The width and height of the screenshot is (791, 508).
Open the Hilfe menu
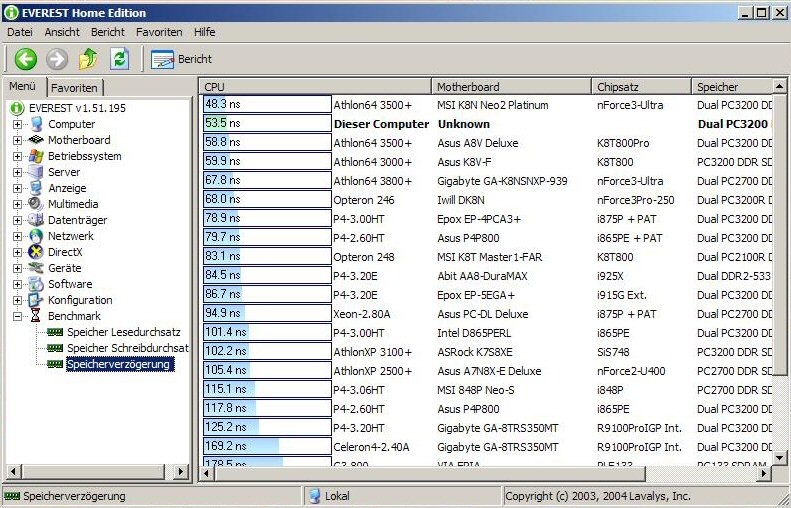pyautogui.click(x=205, y=32)
